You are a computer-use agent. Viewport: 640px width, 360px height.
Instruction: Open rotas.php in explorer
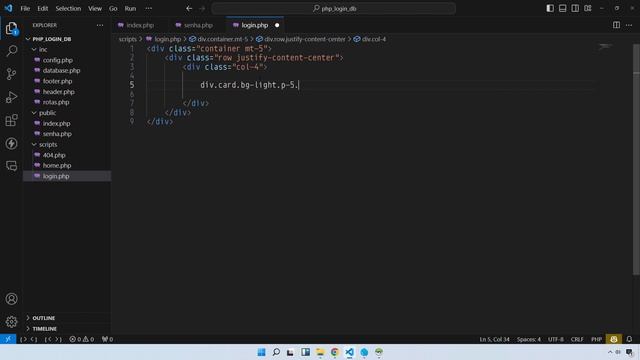point(56,102)
